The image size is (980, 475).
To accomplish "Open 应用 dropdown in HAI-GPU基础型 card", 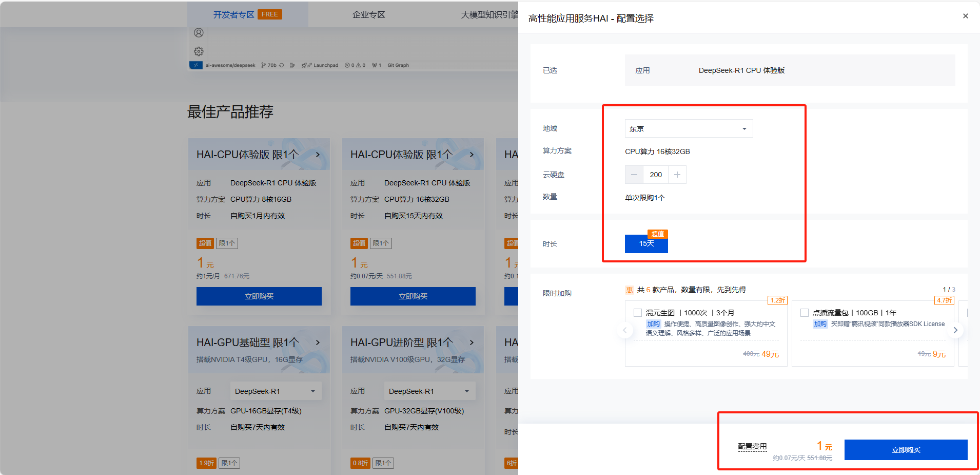I will 276,391.
